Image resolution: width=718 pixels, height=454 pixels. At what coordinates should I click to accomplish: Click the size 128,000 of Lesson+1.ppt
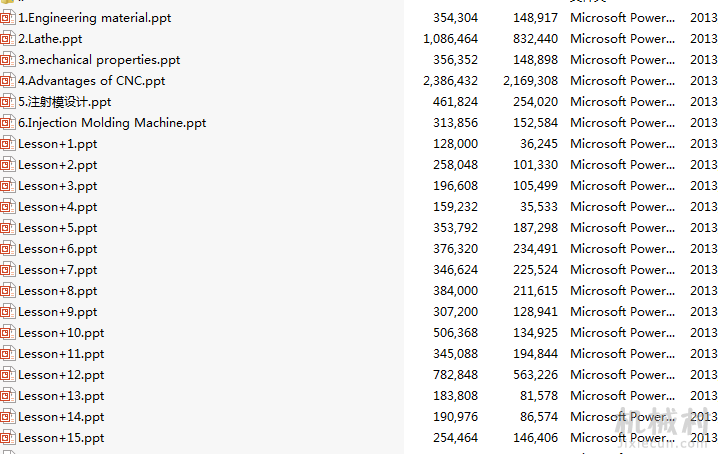[x=456, y=144]
